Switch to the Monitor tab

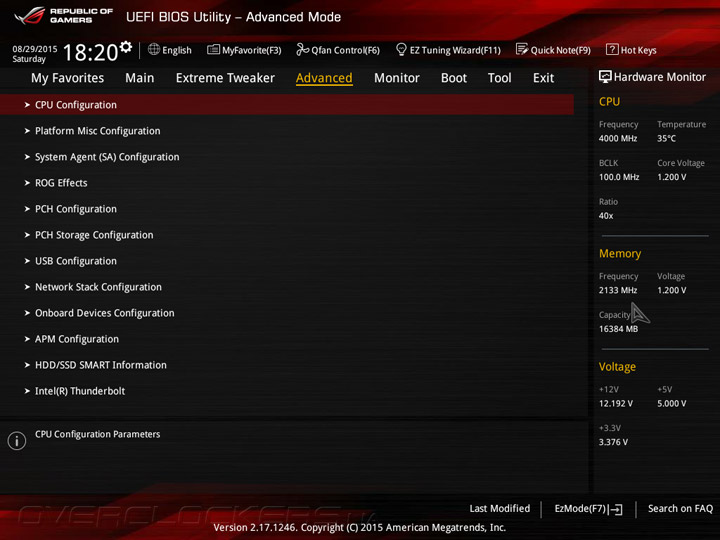(397, 78)
